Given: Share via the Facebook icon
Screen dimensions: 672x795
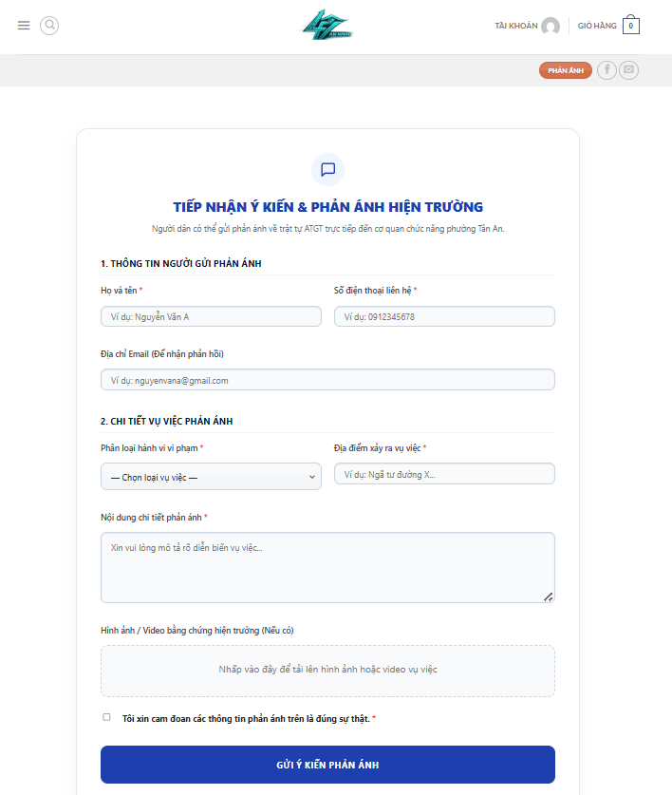Looking at the screenshot, I should pyautogui.click(x=607, y=70).
